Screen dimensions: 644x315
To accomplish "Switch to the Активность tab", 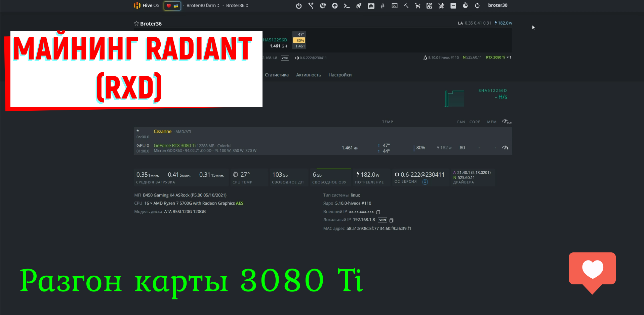I will point(309,75).
